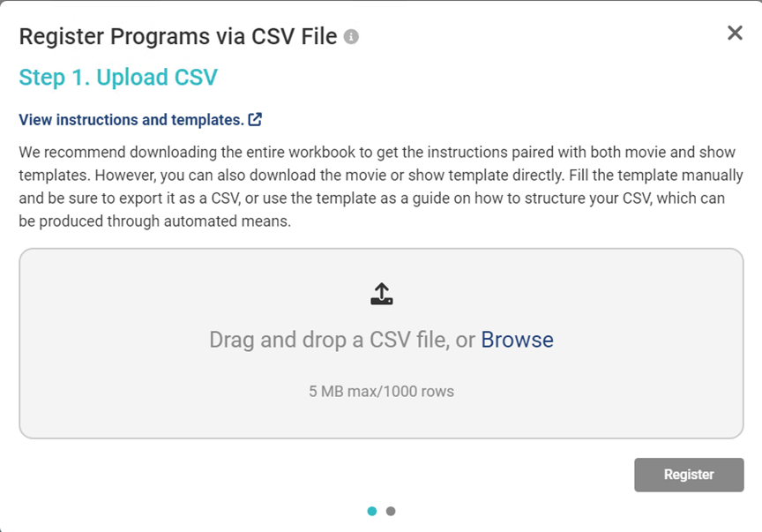Screen dimensions: 762x532
Task: Click the Register Programs via CSV File title
Action: [x=177, y=36]
